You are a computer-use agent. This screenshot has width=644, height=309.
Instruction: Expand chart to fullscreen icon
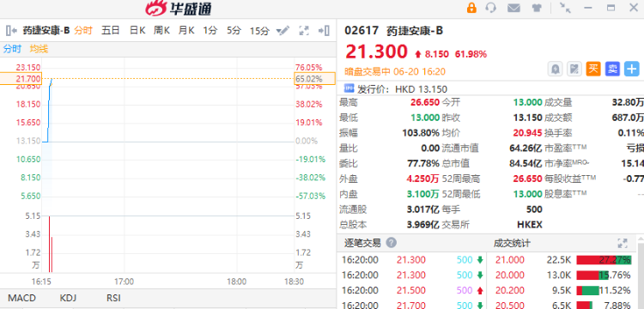[304, 30]
